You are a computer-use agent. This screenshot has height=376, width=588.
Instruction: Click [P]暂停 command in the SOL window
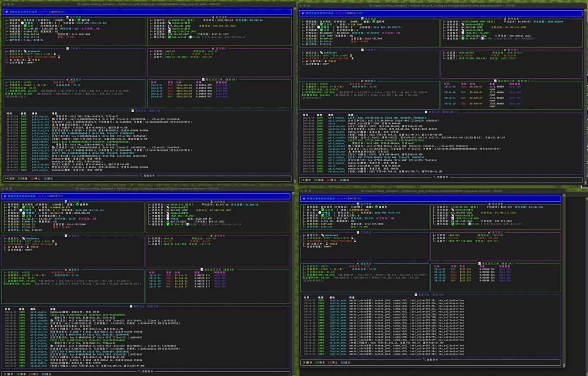click(307, 363)
